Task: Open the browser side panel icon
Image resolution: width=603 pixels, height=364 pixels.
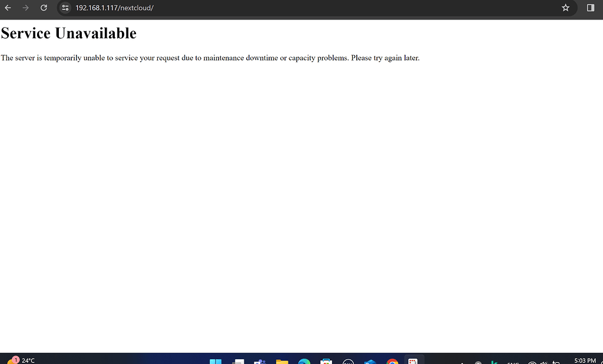Action: click(591, 8)
